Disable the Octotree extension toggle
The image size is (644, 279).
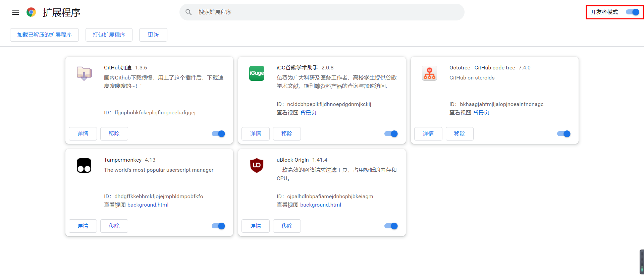click(564, 134)
